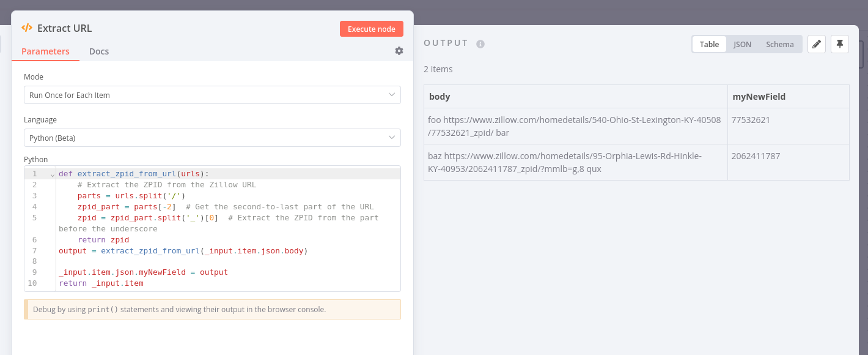Click the 77532621 output cell

click(751, 120)
